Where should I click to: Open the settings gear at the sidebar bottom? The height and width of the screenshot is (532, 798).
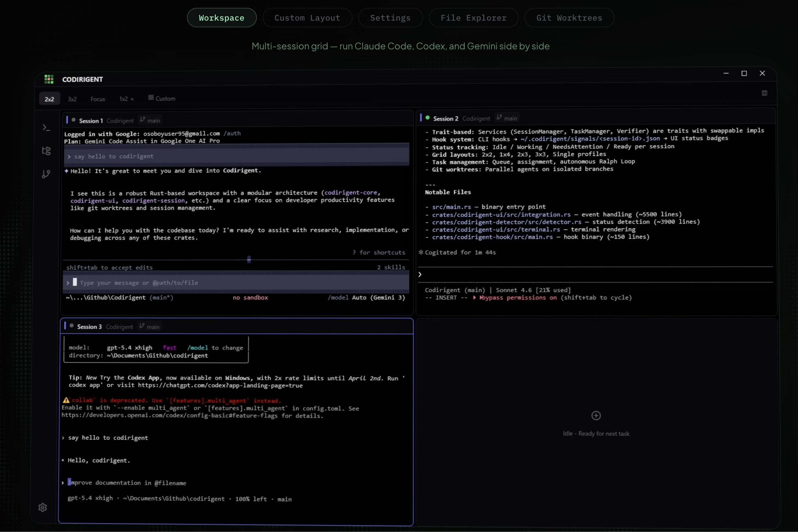pyautogui.click(x=43, y=507)
